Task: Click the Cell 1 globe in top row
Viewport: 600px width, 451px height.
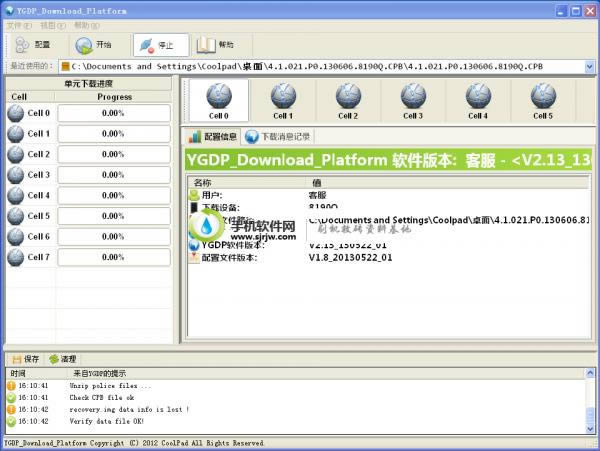Action: tap(283, 98)
